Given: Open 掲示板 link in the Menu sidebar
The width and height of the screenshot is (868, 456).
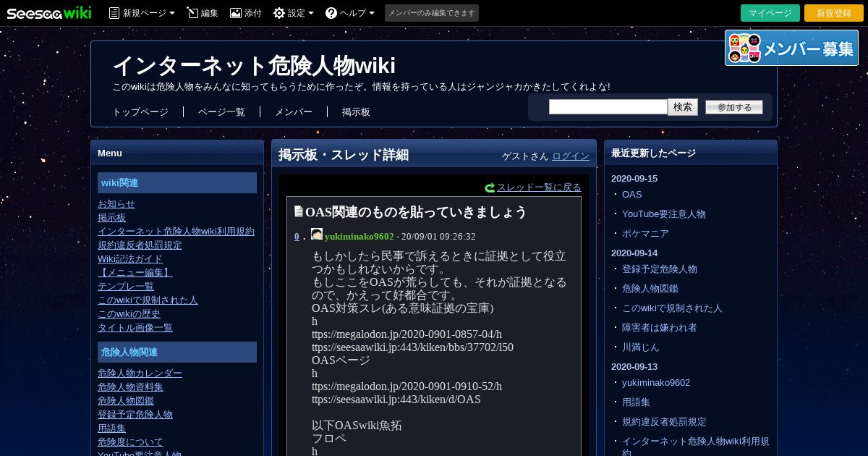Looking at the screenshot, I should [111, 218].
